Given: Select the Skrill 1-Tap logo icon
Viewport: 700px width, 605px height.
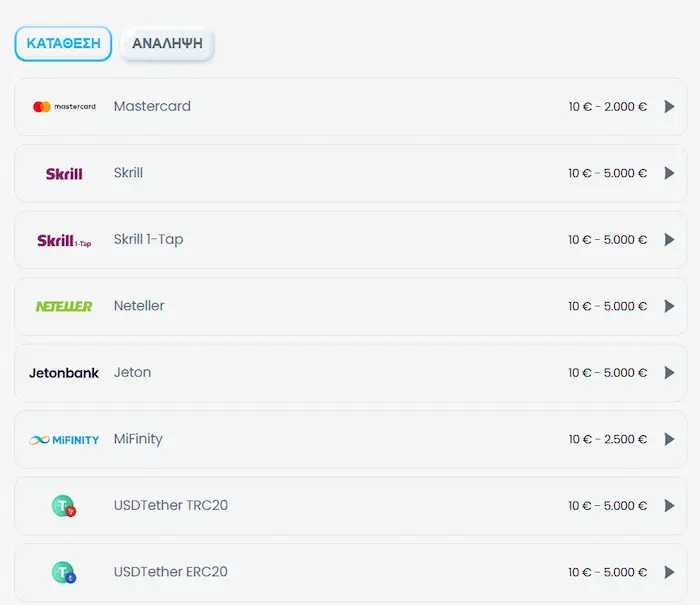Looking at the screenshot, I should coord(64,240).
